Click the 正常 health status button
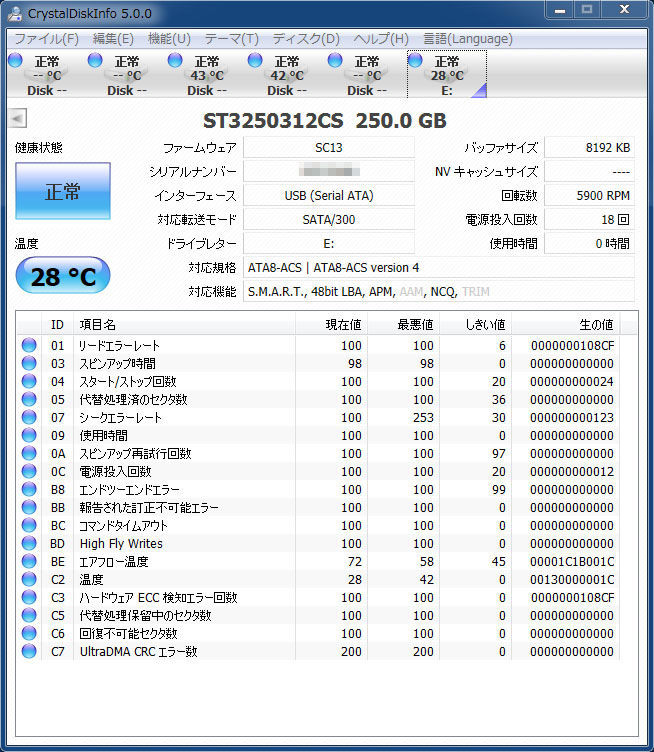Image resolution: width=654 pixels, height=752 pixels. coord(63,191)
